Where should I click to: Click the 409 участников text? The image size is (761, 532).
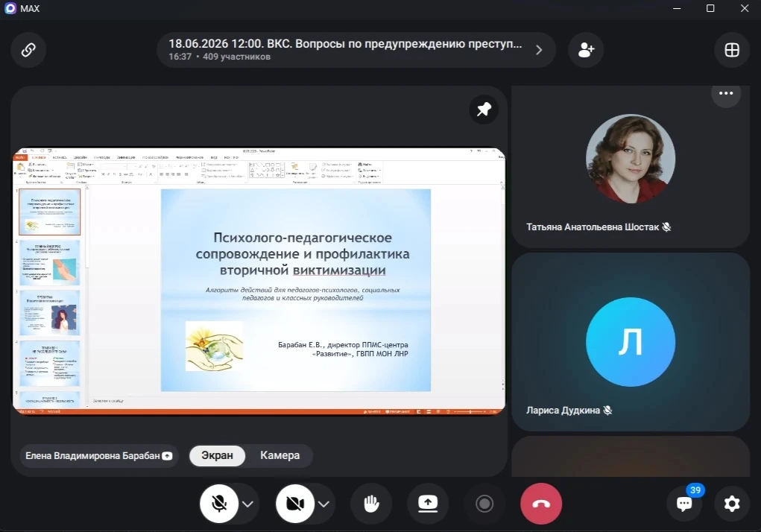pyautogui.click(x=236, y=57)
